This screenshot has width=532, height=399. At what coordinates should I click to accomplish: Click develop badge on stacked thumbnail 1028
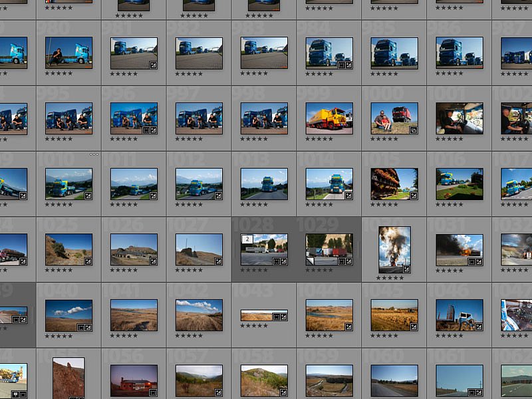click(283, 261)
